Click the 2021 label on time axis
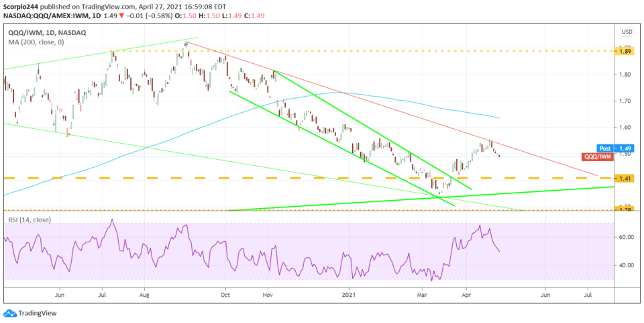Viewport: 644px width, 323px height. click(x=349, y=295)
